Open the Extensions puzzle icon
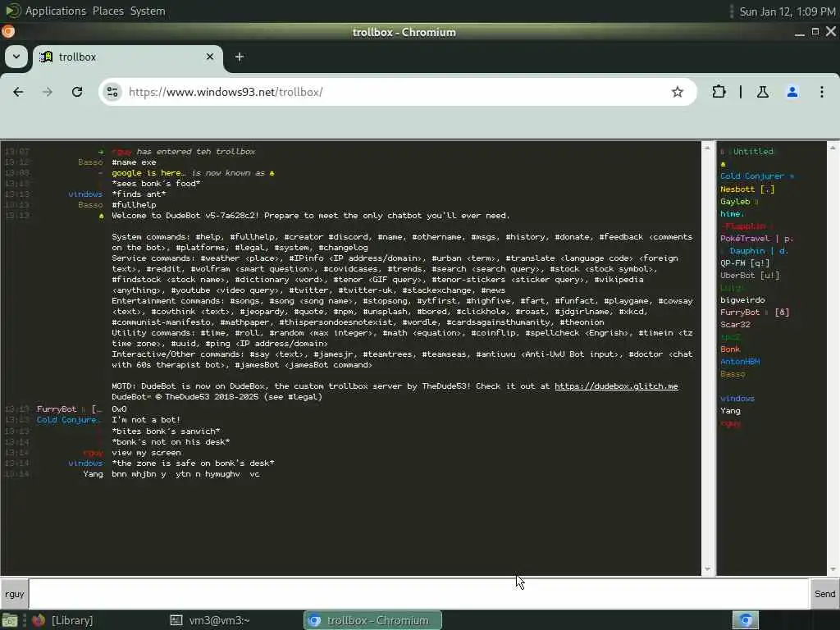This screenshot has height=630, width=840. 719,92
